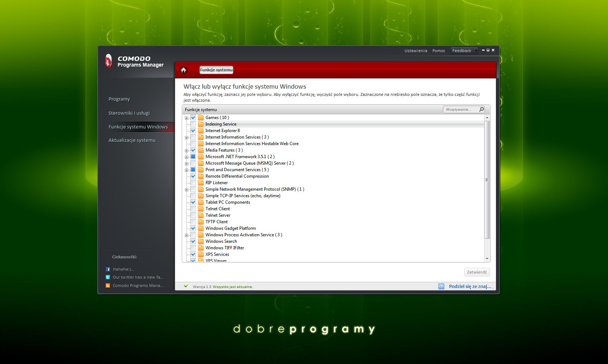The image size is (608, 364).
Task: Click the 'Wszystko jest aktualne.' status text
Action: coord(233,287)
